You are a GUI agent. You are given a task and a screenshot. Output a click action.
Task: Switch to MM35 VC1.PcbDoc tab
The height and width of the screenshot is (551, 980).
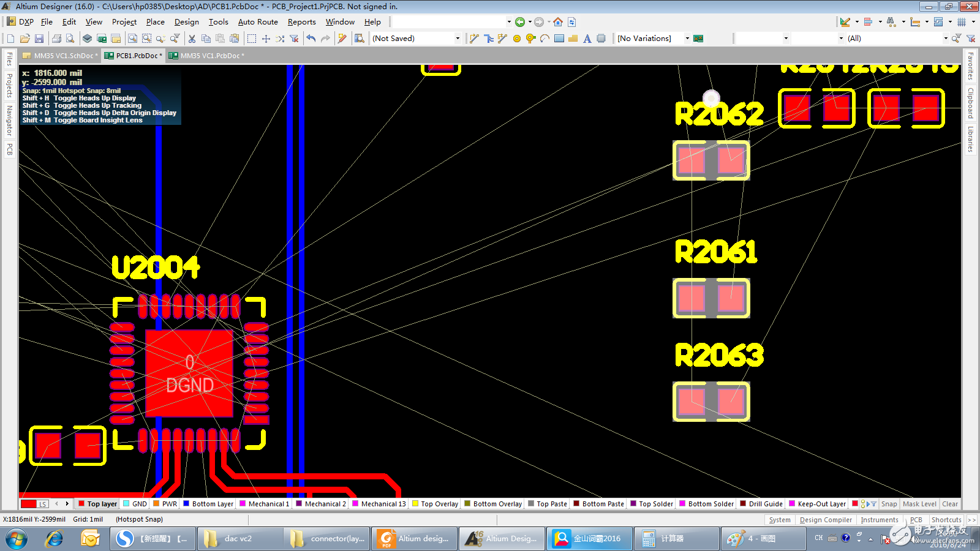click(206, 56)
